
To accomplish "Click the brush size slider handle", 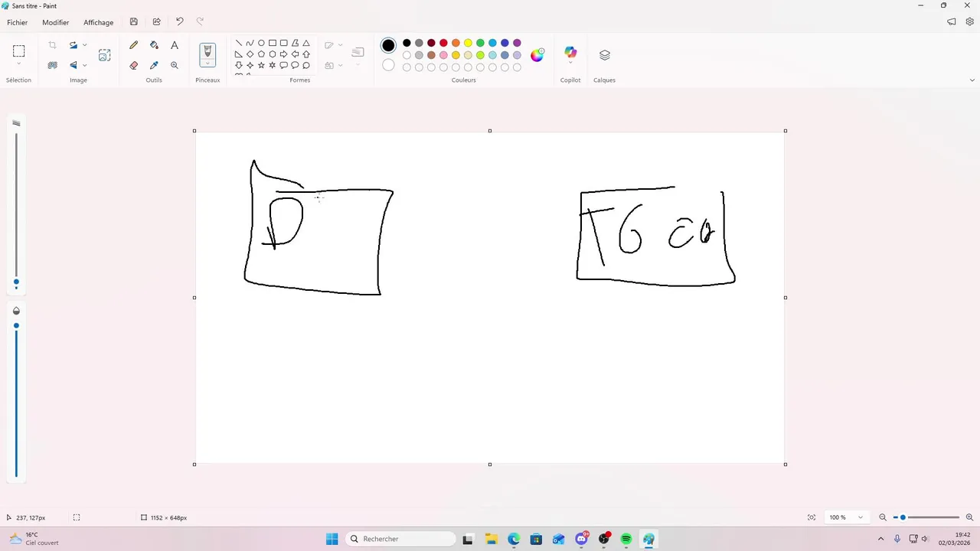I will (16, 282).
